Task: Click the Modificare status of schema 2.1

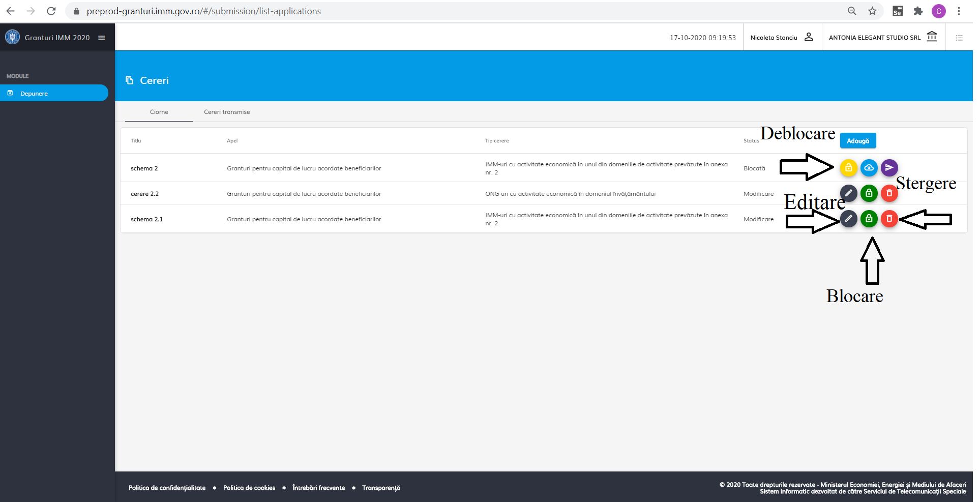Action: click(758, 219)
